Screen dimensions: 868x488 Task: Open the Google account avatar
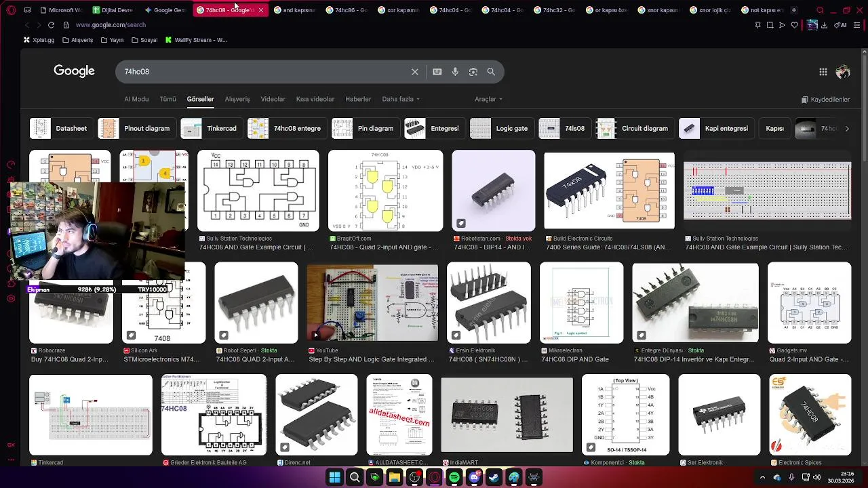click(843, 72)
